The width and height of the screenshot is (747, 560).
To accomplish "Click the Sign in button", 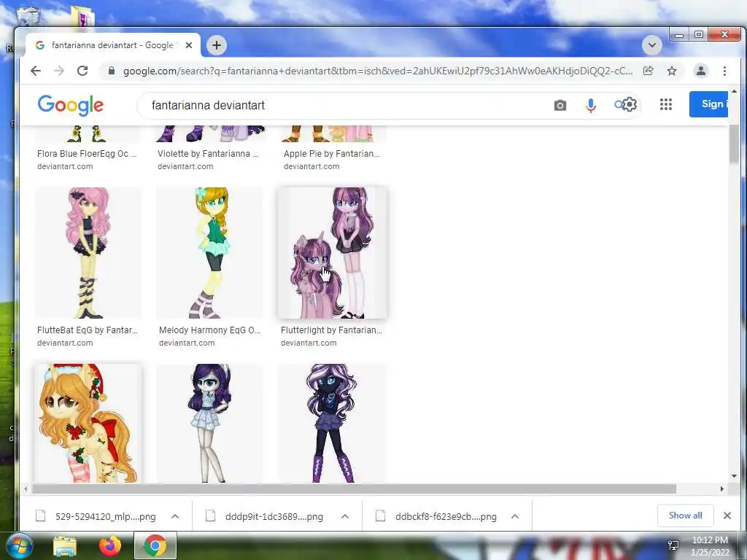I will 708,104.
